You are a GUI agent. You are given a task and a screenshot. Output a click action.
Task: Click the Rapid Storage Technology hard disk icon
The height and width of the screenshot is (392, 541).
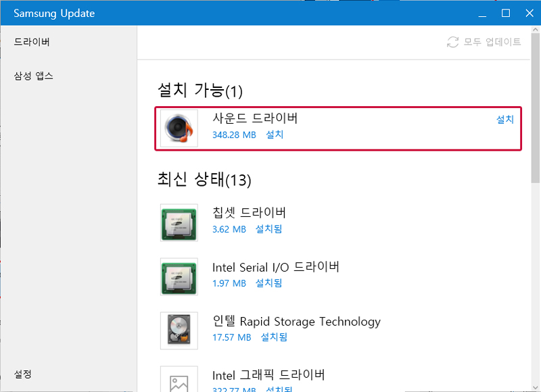pyautogui.click(x=179, y=330)
